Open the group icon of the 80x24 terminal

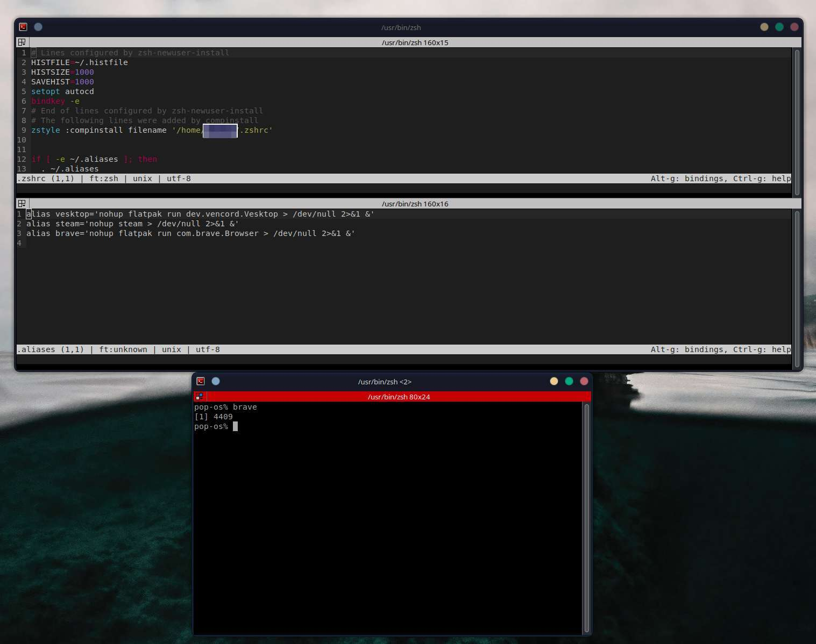[200, 396]
